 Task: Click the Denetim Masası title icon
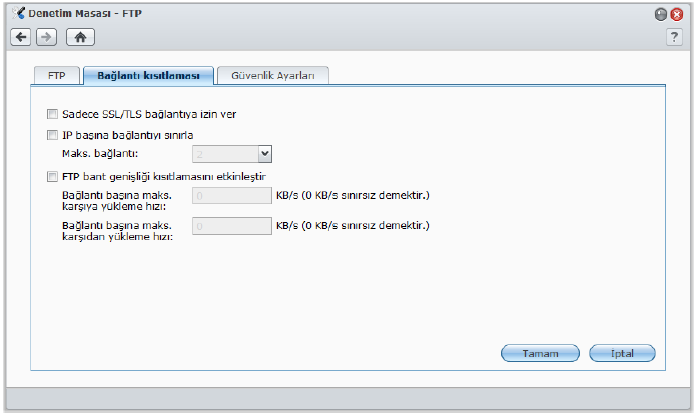[x=19, y=13]
